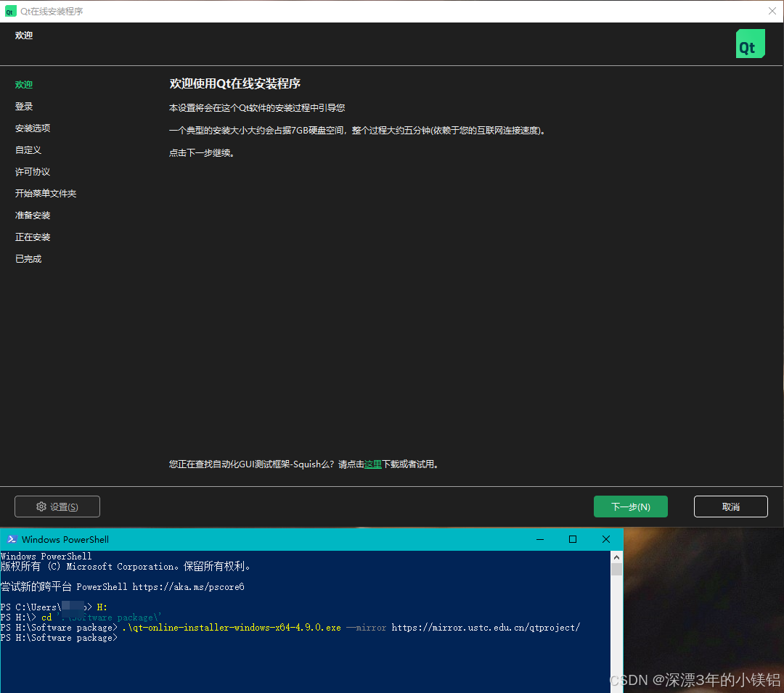Click text 本设置将会在这个Qt软件的安装过程中引导您
The width and height of the screenshot is (784, 693).
tap(257, 108)
